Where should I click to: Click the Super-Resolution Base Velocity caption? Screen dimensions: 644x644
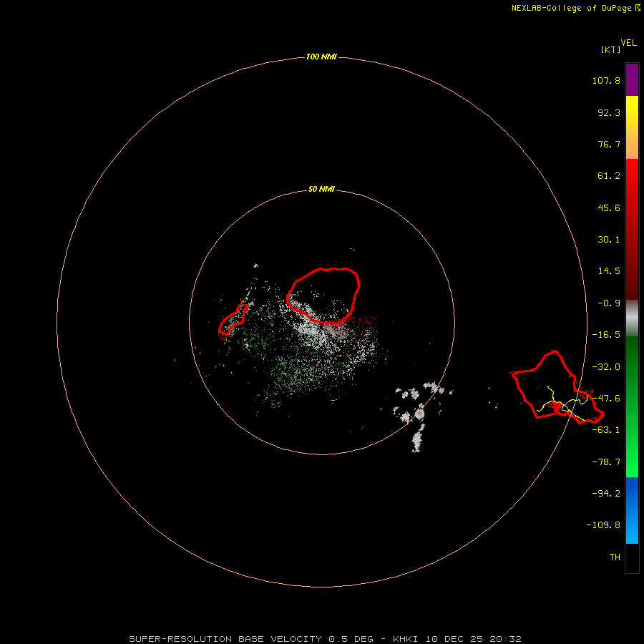pos(325,639)
